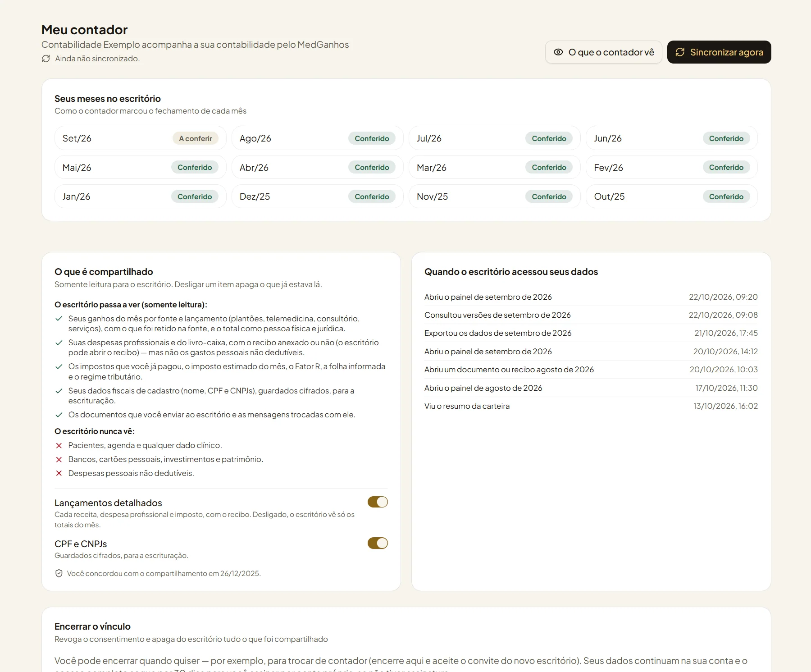Click the checkmark beside 'Os documentos que você enviar'

click(x=59, y=415)
